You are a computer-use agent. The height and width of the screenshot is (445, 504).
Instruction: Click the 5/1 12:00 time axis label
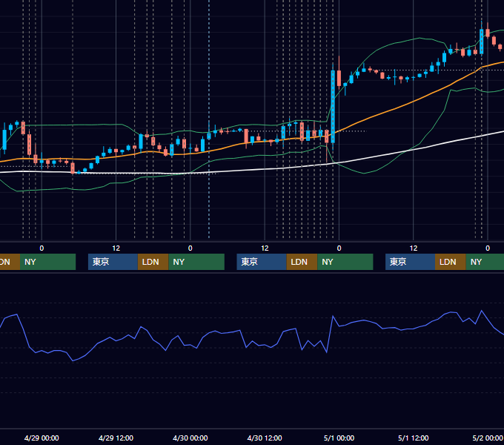coord(413,438)
